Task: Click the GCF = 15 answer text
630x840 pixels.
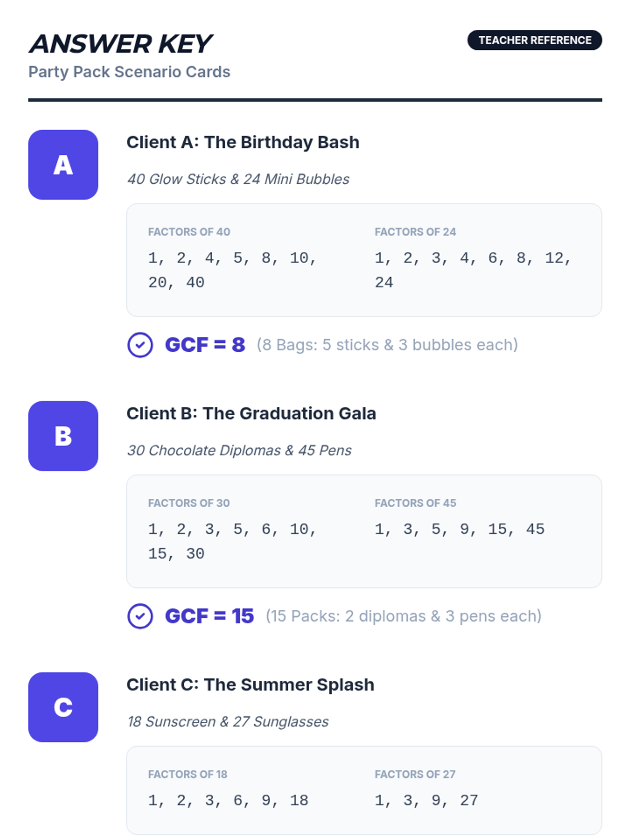Action: [x=209, y=616]
